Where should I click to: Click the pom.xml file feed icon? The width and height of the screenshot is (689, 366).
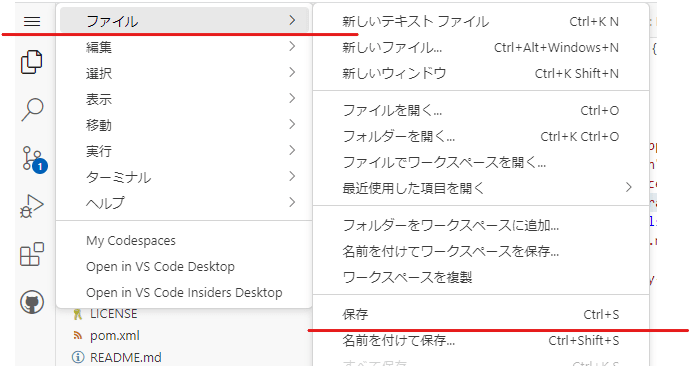coord(78,336)
